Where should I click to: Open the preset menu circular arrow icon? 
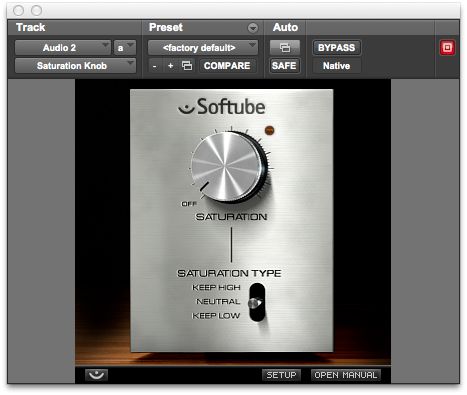pyautogui.click(x=253, y=28)
